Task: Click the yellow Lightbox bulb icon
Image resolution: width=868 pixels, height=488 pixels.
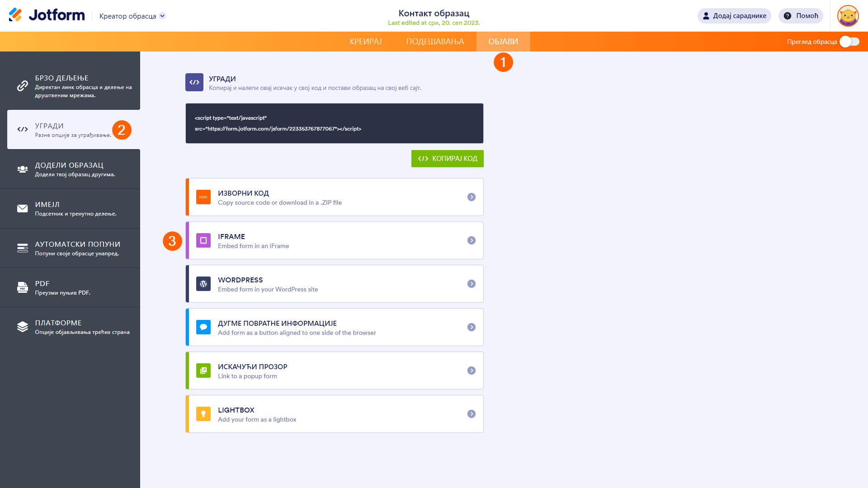Action: coord(203,414)
